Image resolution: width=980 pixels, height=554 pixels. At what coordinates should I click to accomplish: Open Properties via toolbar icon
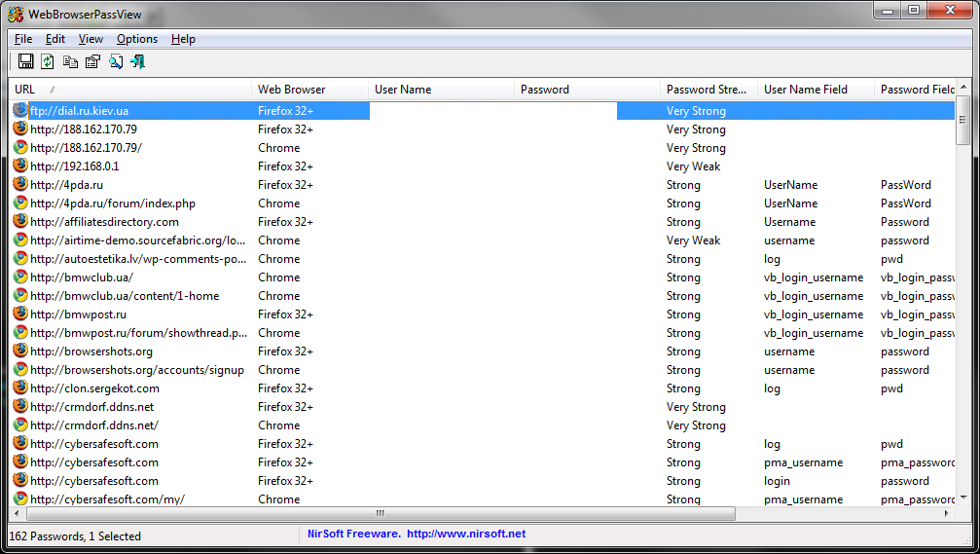pos(93,61)
